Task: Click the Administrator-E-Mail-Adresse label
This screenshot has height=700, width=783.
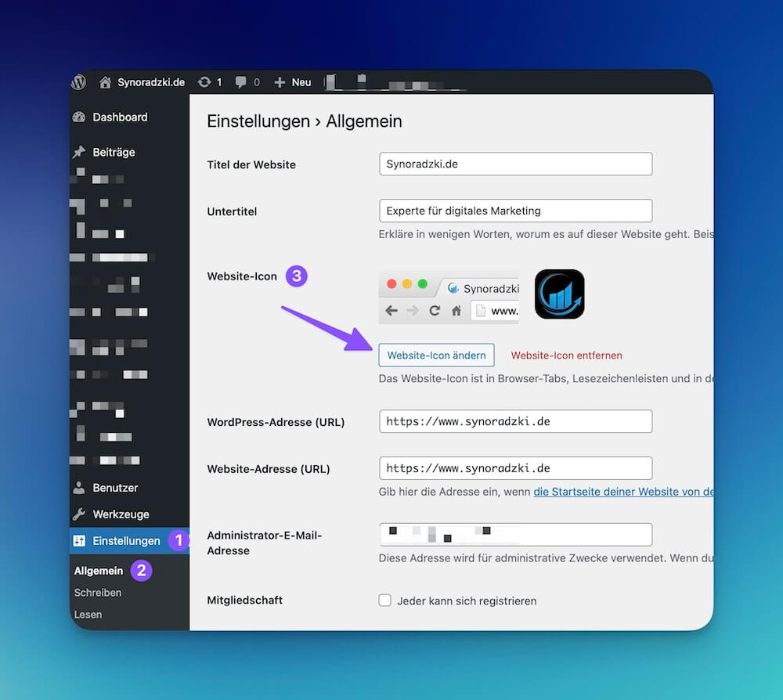Action: coord(264,543)
